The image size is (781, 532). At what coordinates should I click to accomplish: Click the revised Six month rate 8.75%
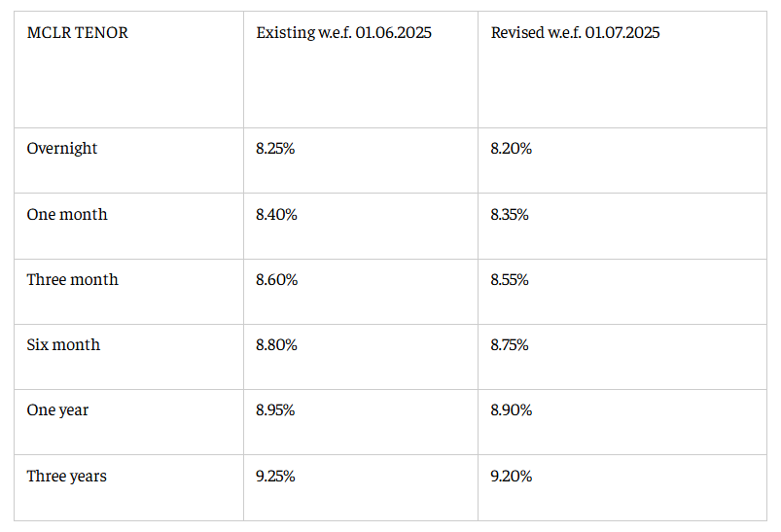point(510,344)
